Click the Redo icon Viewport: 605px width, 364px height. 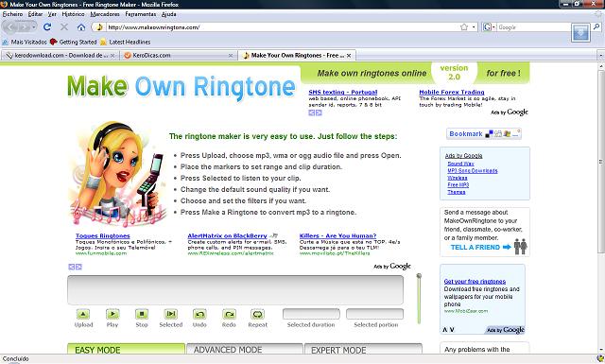[229, 314]
